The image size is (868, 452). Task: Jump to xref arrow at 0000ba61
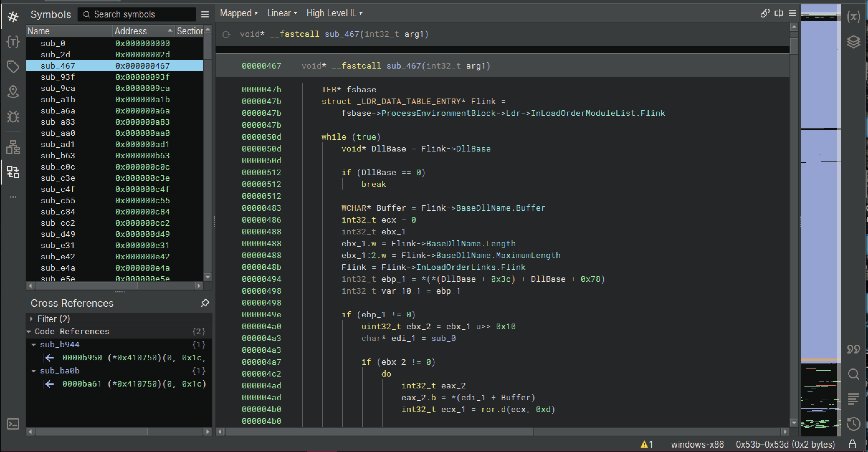pos(49,384)
